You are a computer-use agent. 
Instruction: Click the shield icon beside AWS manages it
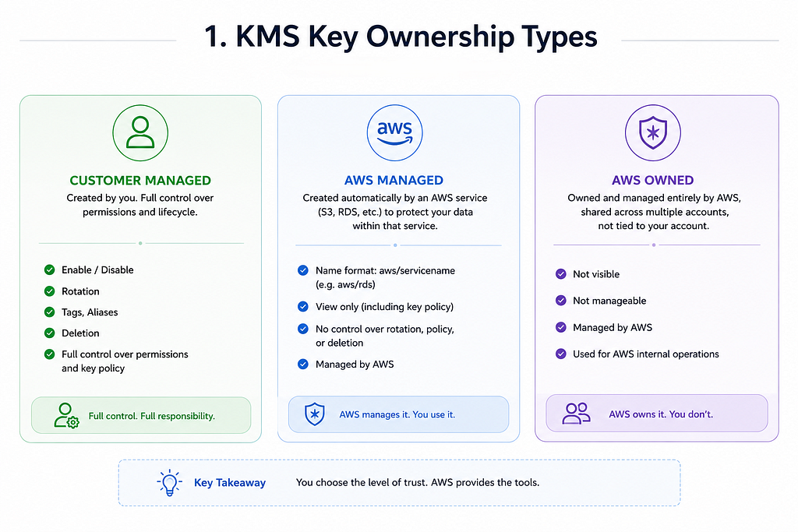click(315, 414)
